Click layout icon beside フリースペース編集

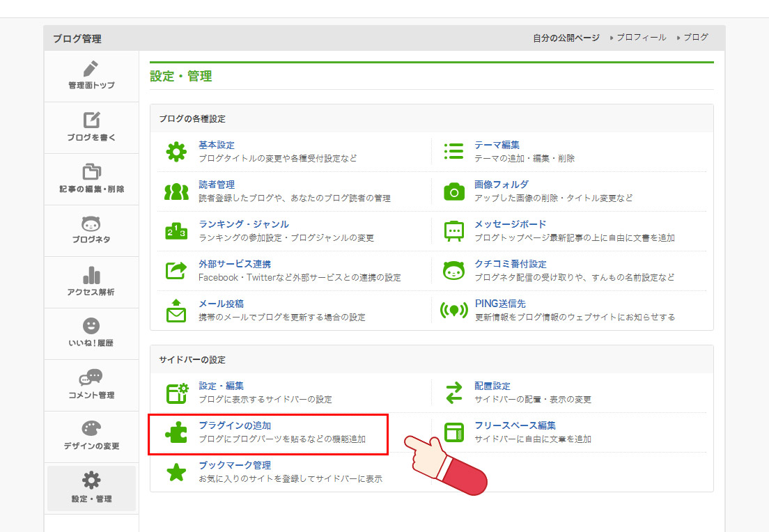[x=453, y=432]
